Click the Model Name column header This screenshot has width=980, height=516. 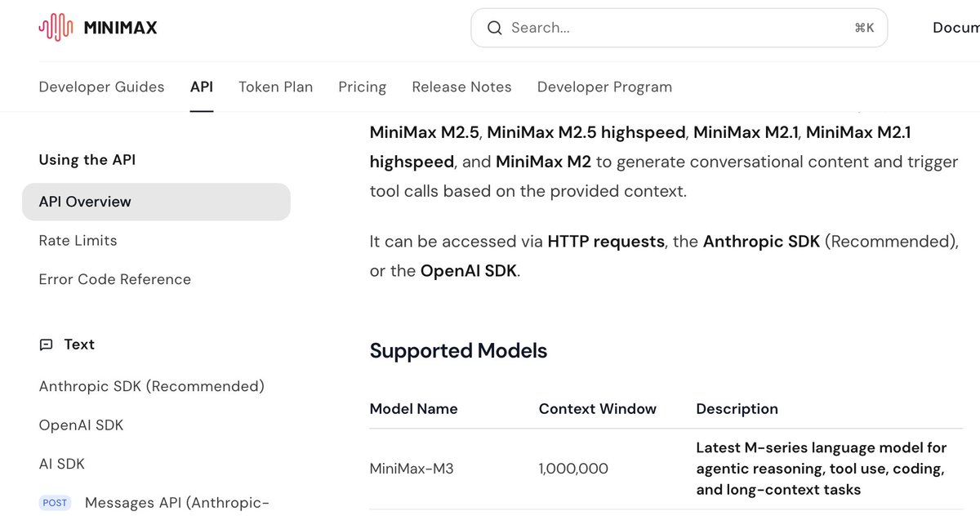[x=413, y=409]
